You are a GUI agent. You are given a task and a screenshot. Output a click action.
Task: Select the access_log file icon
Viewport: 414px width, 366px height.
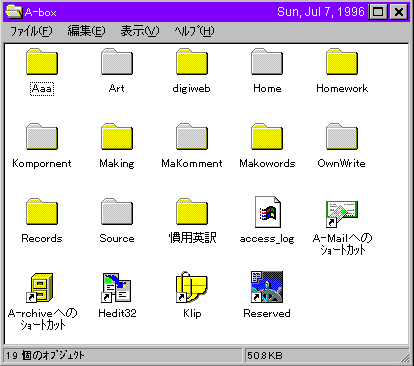point(268,212)
